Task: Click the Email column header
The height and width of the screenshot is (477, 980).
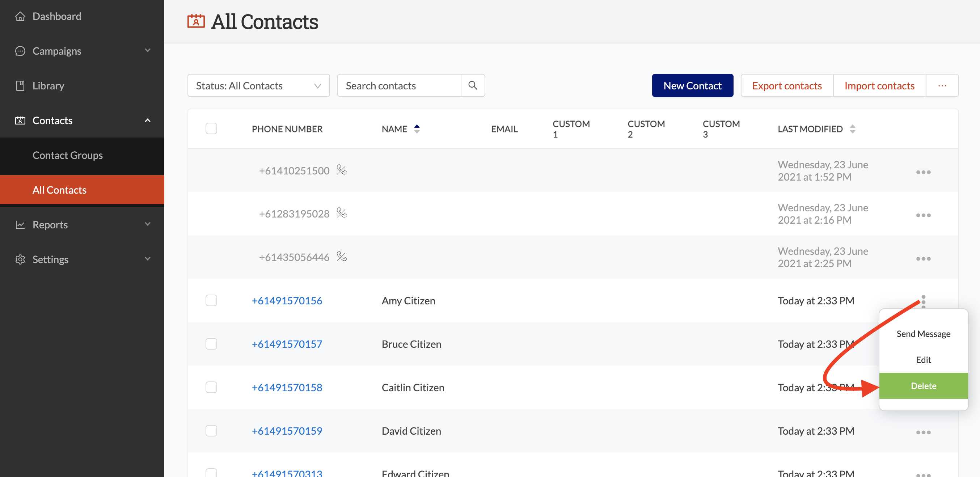Action: point(504,129)
